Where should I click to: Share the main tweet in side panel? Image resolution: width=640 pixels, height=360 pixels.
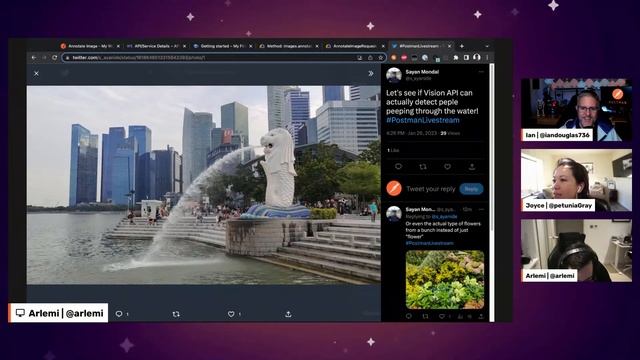[x=472, y=166]
